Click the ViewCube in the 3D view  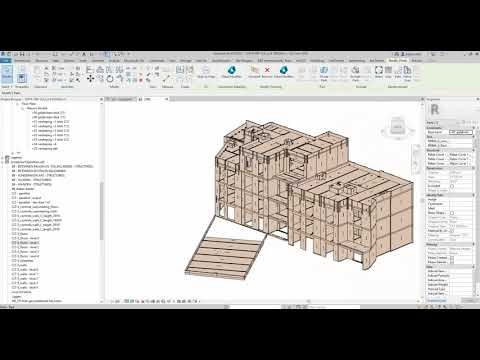pyautogui.click(x=397, y=127)
